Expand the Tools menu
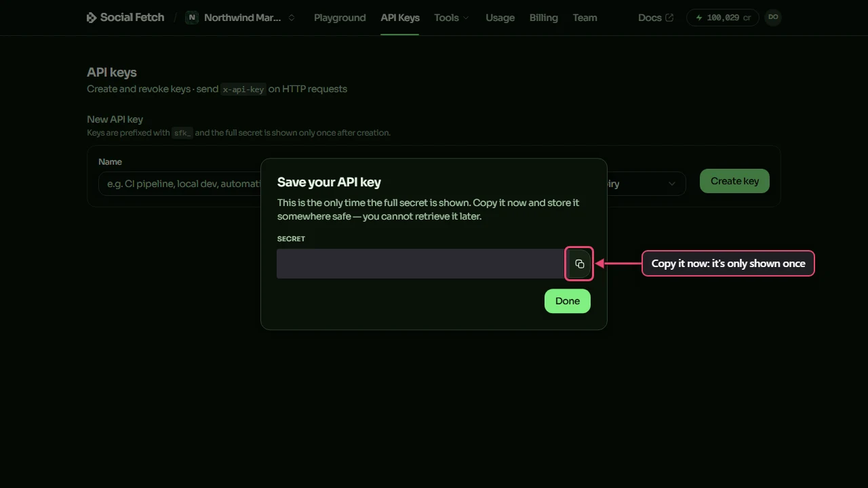The height and width of the screenshot is (488, 868). click(x=452, y=18)
